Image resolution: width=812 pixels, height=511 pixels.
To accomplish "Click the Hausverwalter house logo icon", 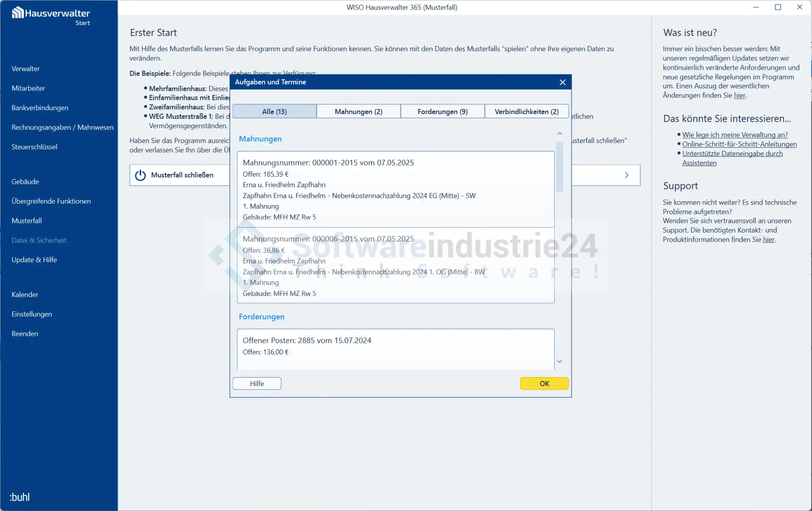I will pos(17,13).
